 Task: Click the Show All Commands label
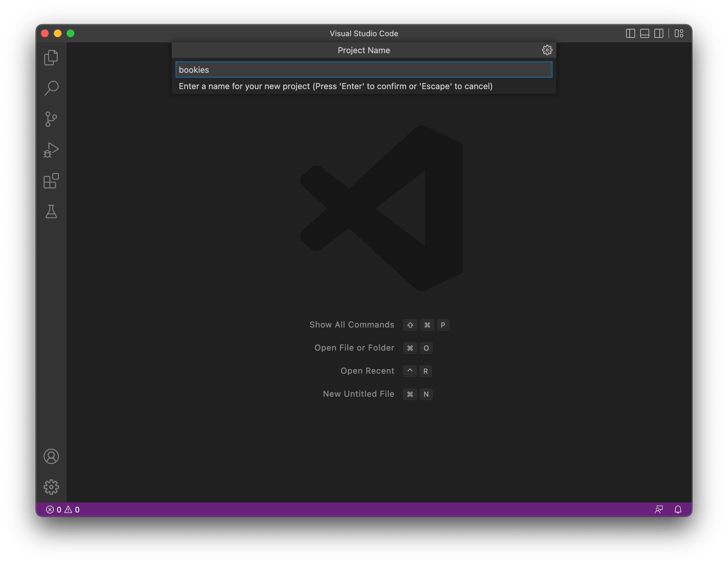tap(352, 325)
